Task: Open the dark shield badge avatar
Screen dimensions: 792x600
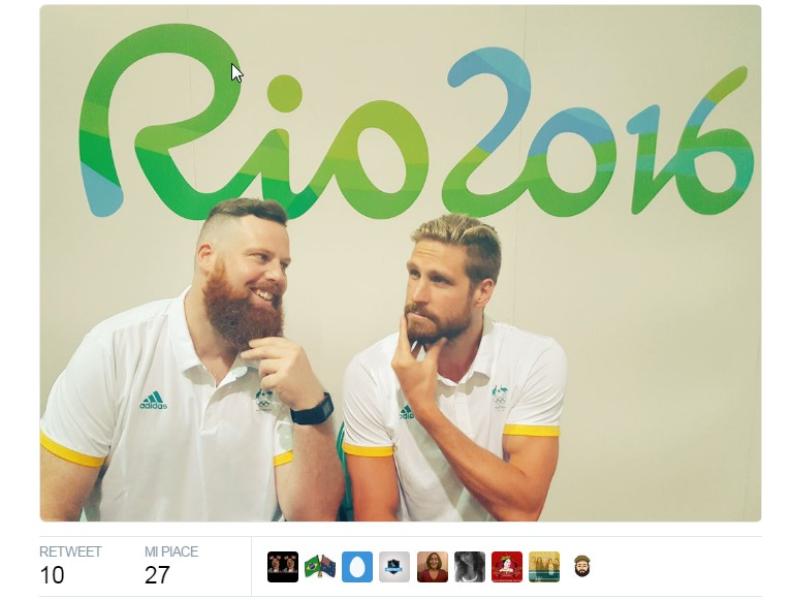Action: point(394,567)
